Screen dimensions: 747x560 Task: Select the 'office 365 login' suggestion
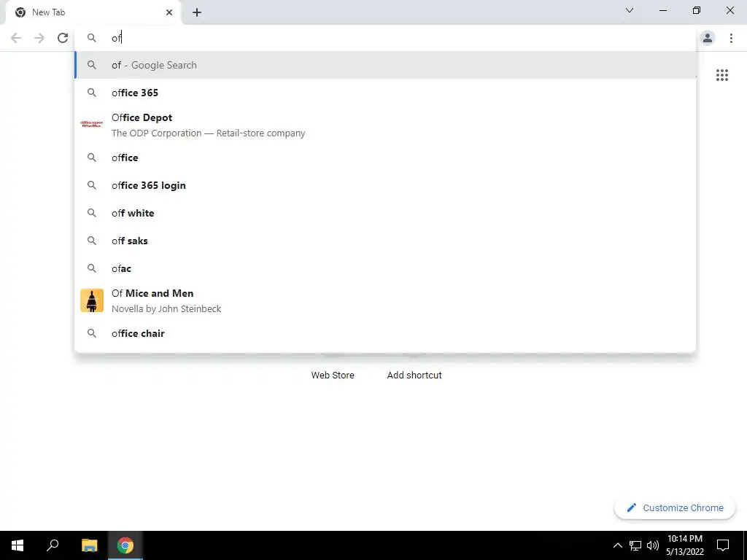385,185
